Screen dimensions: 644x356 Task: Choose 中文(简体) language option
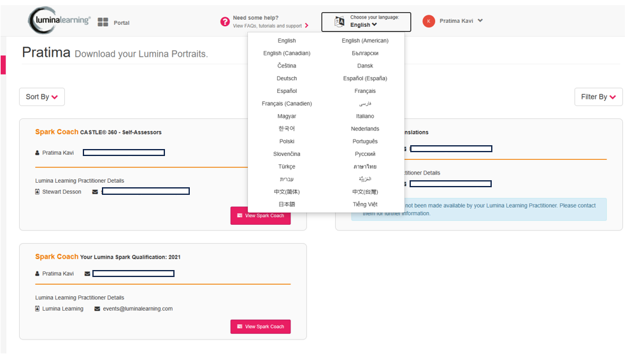[287, 192]
